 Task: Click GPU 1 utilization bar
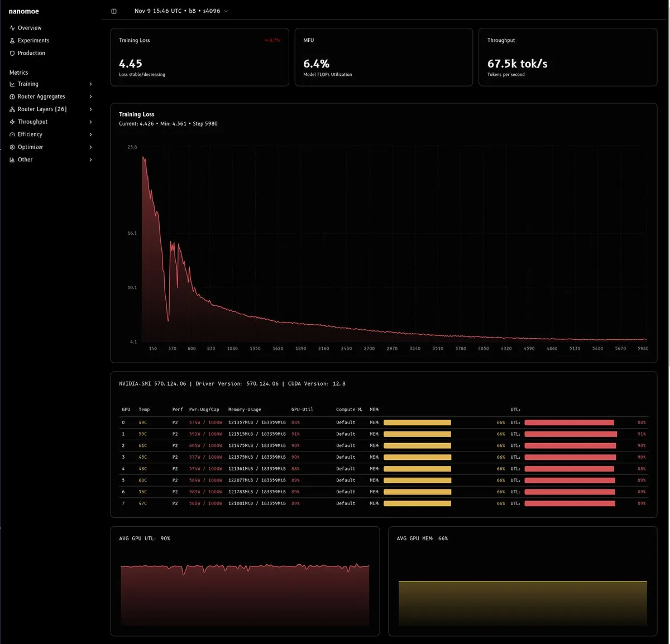[571, 434]
